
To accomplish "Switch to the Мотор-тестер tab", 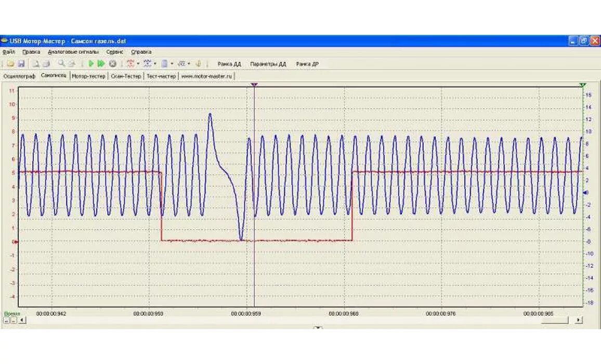I will (88, 76).
